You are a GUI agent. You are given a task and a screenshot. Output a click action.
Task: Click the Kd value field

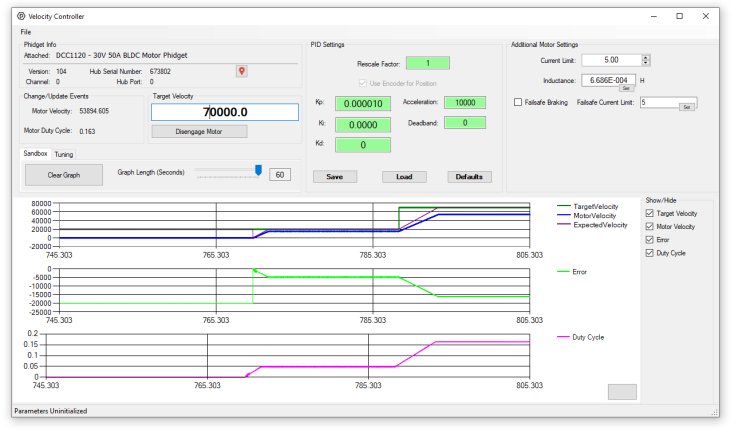[363, 145]
